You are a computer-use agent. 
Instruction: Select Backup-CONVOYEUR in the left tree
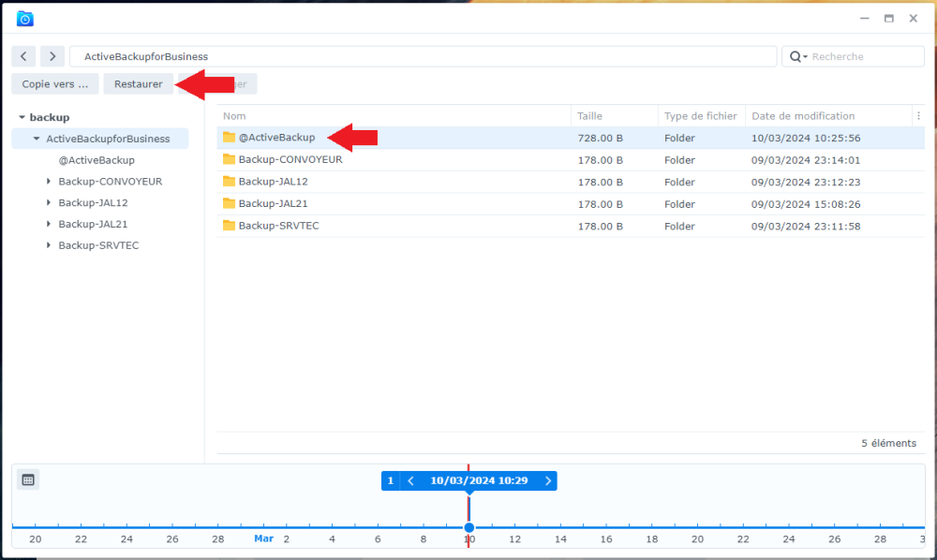pyautogui.click(x=110, y=182)
